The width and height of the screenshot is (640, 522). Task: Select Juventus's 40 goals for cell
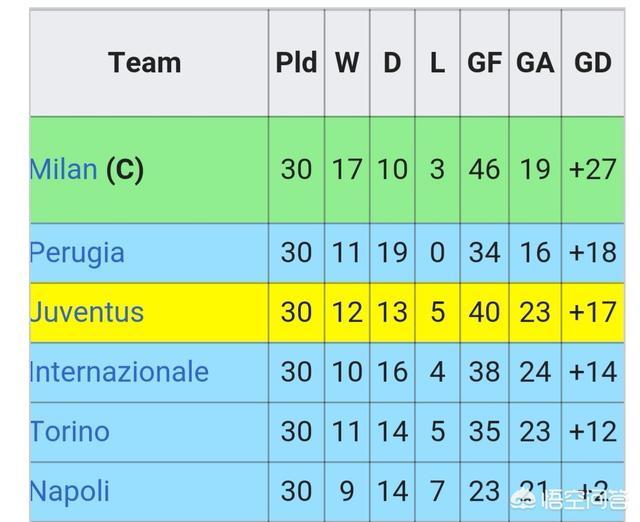click(x=484, y=313)
